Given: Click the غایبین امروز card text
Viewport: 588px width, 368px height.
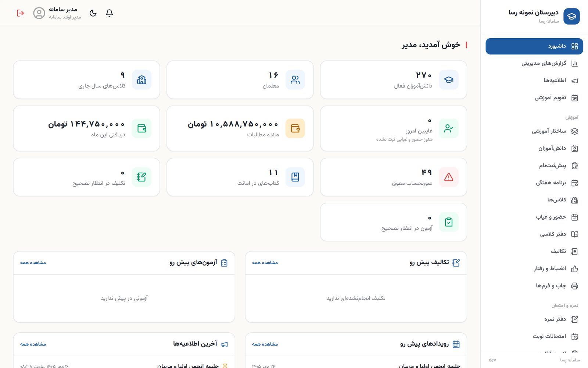Looking at the screenshot, I should (x=419, y=131).
